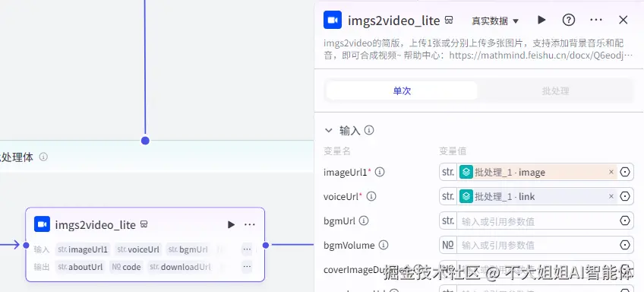Screen dimensions: 644x292
Task: Click the node's left input connection port
Action: (x=26, y=245)
